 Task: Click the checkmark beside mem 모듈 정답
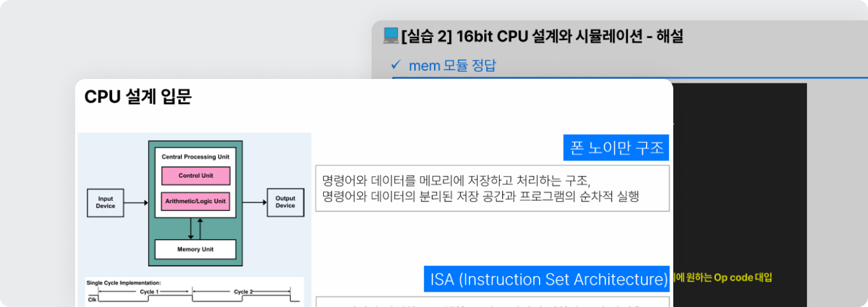pos(396,65)
